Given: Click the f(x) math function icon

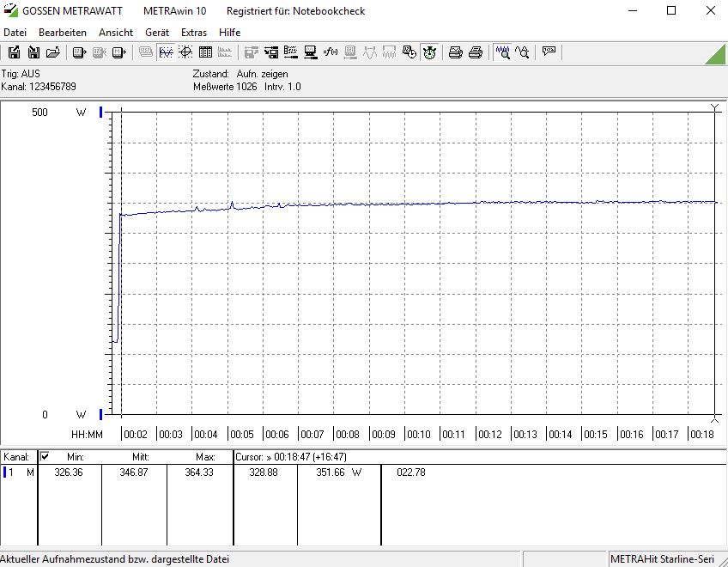Looking at the screenshot, I should 331,52.
